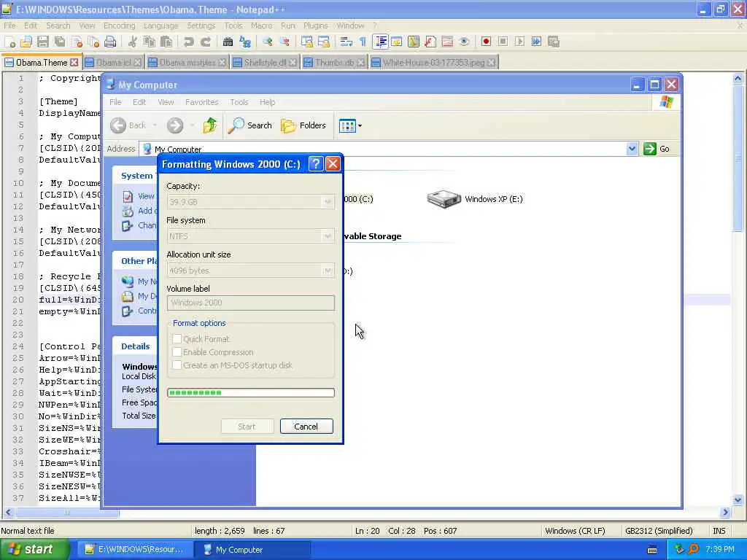Select the E:\WINDOWS\Resour... taskbar button
The height and width of the screenshot is (560, 747).
135,550
